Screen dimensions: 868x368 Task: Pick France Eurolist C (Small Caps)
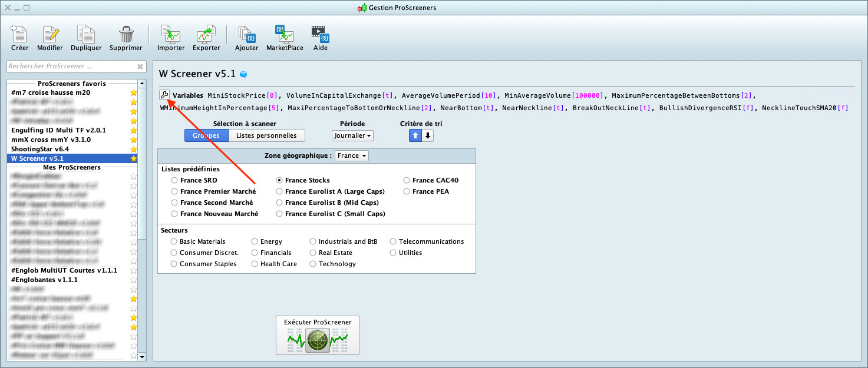279,214
